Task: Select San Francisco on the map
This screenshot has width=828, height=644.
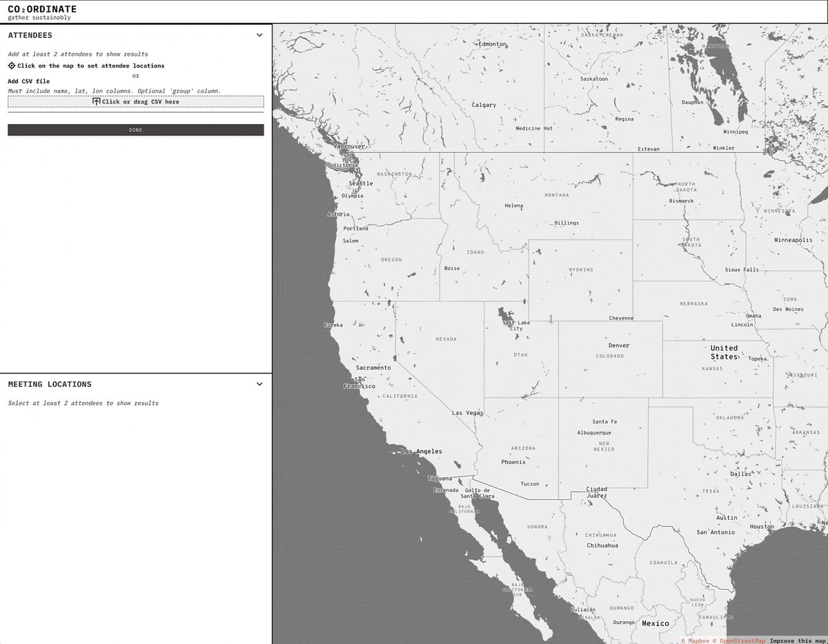Action: pyautogui.click(x=359, y=383)
